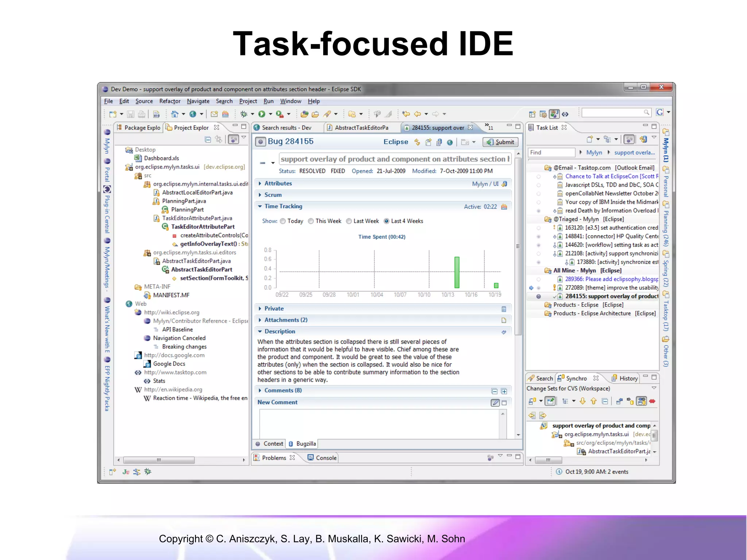Click Mylyn working set link in Task List
This screenshot has height=560, width=747.
click(x=594, y=153)
